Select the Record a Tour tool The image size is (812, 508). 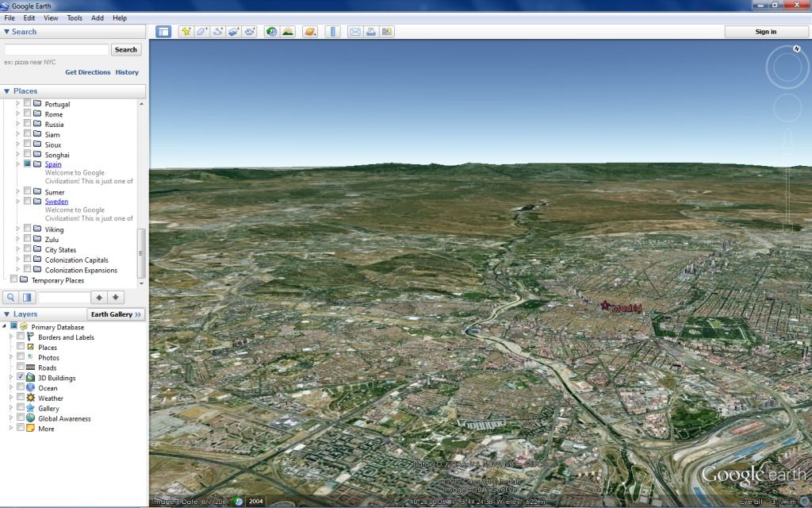250,32
